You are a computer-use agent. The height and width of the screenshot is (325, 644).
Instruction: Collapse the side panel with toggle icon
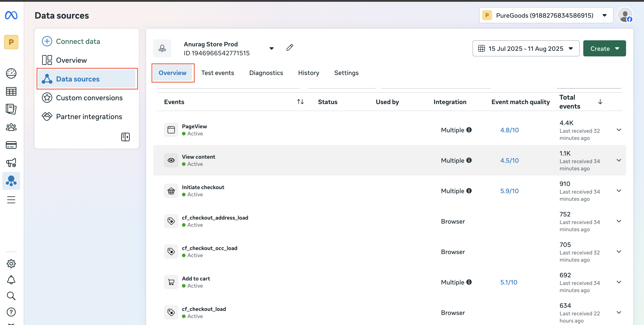(x=125, y=137)
